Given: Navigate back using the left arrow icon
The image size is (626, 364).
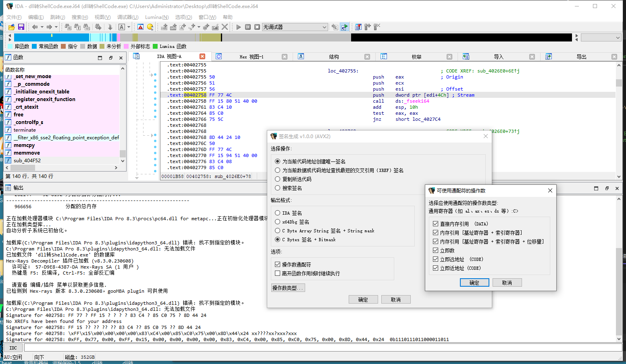Looking at the screenshot, I should [35, 27].
